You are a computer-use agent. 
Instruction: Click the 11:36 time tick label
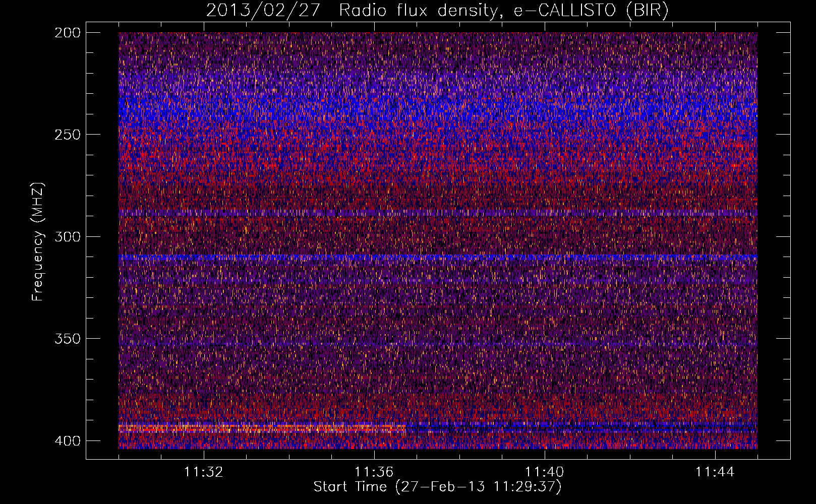pos(374,472)
